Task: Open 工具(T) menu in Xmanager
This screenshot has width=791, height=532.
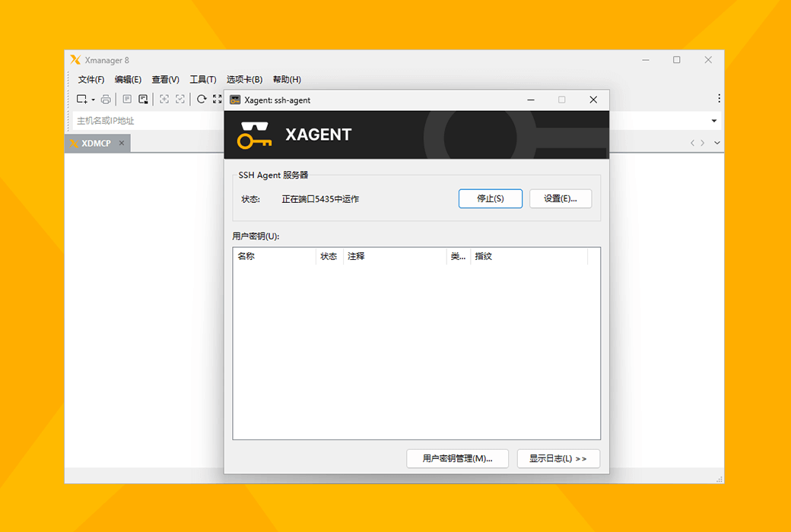Action: click(x=203, y=80)
